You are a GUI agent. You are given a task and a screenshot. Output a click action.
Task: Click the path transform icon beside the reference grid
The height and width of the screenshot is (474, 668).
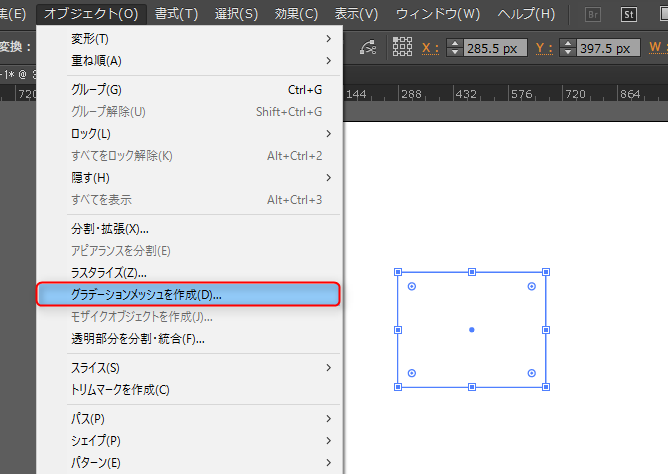pyautogui.click(x=368, y=47)
